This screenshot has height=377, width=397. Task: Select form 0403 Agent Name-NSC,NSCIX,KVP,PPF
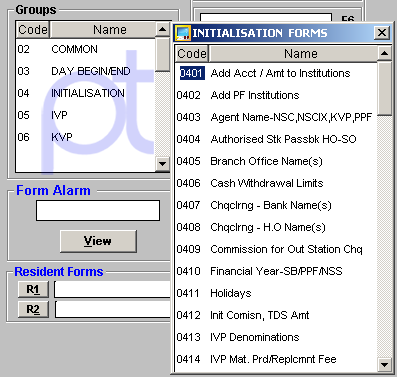coord(276,117)
